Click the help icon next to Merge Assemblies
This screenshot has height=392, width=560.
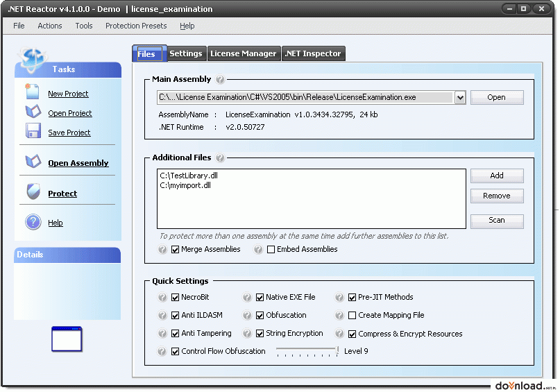coord(162,249)
